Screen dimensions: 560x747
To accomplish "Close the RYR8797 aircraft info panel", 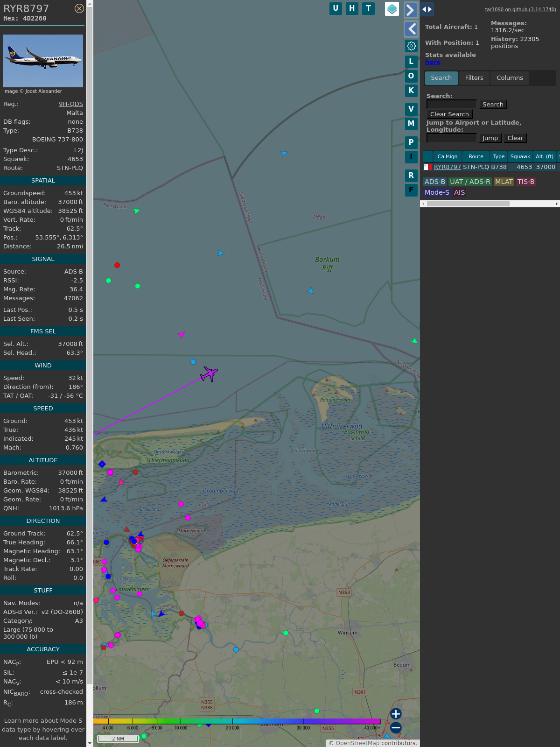I will (79, 8).
